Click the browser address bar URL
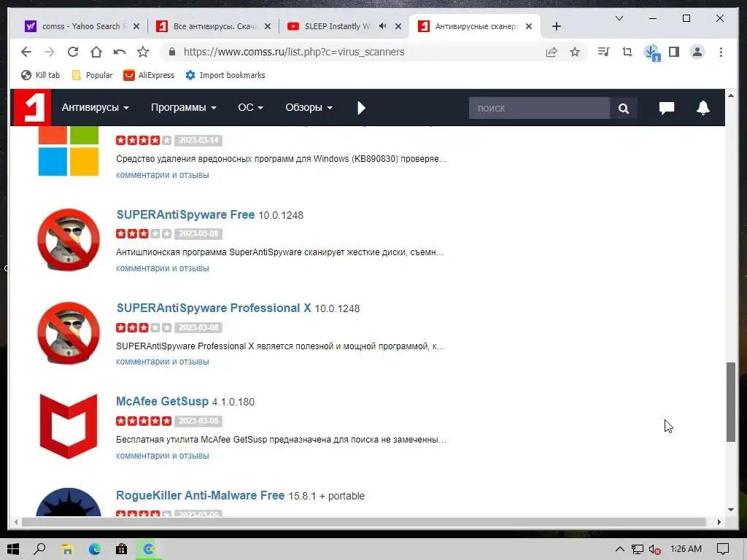The width and height of the screenshot is (747, 560). (294, 52)
